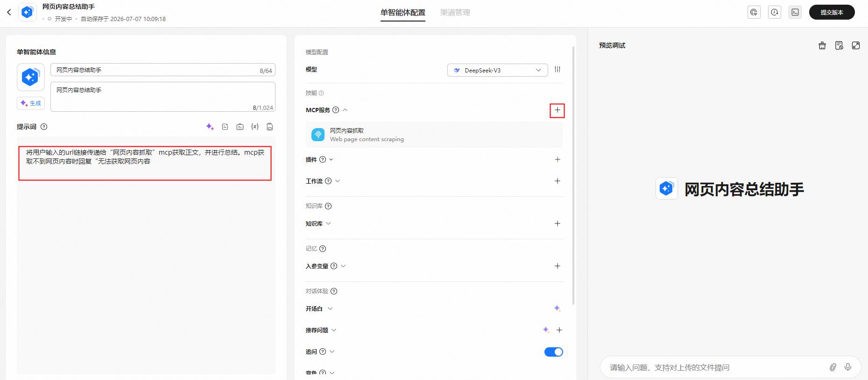Expand the 追问 section chevron
Screen dimensions: 868x380
tap(332, 351)
